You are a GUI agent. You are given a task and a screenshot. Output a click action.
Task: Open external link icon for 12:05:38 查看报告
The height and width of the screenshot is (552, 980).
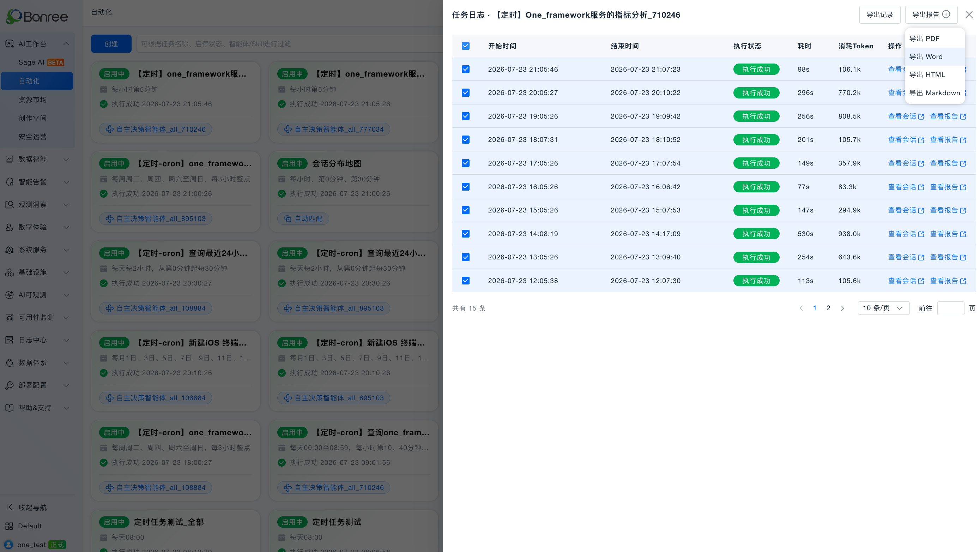pyautogui.click(x=963, y=281)
